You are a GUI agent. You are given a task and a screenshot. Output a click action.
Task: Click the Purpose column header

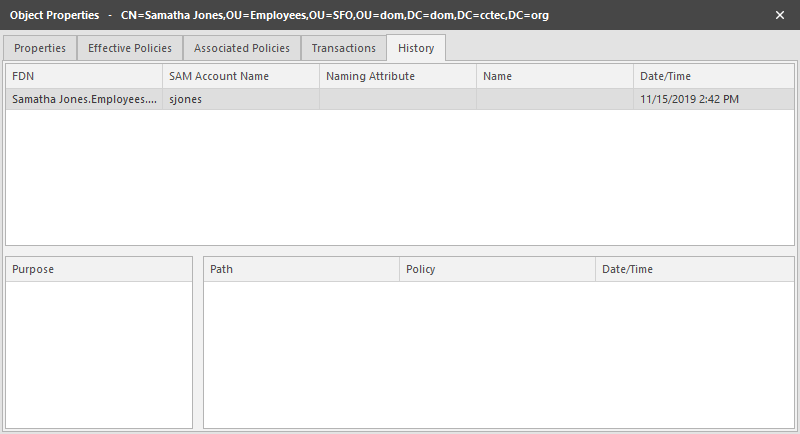(98, 269)
